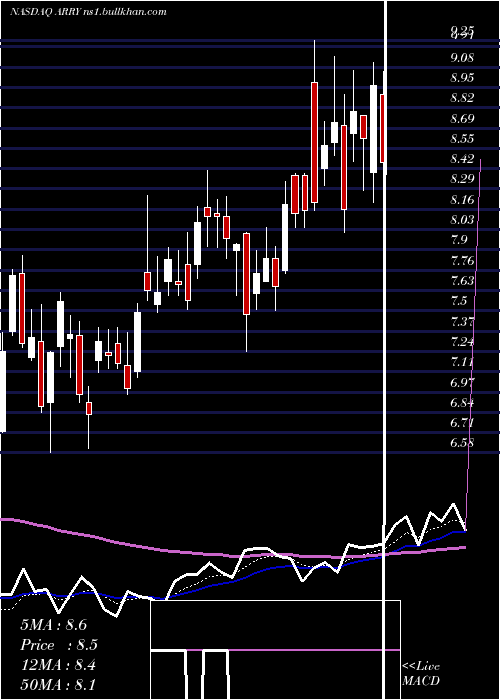Click the Price : 8.5 readout
The width and height of the screenshot is (500, 700).
(x=58, y=645)
